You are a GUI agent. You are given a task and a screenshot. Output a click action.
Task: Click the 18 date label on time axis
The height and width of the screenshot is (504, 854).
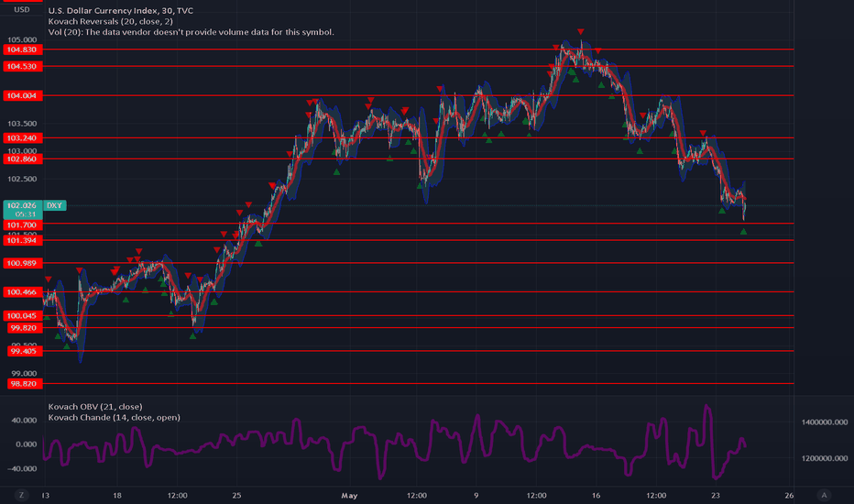[117, 495]
